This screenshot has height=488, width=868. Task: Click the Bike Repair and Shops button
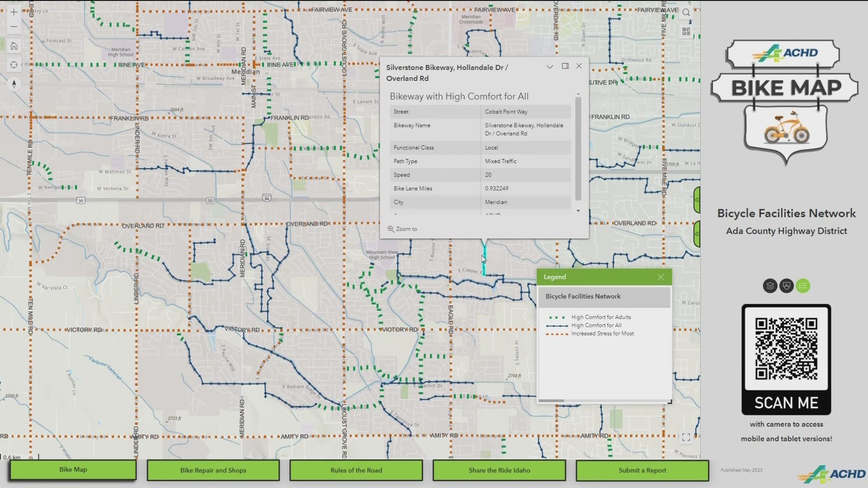(x=213, y=470)
